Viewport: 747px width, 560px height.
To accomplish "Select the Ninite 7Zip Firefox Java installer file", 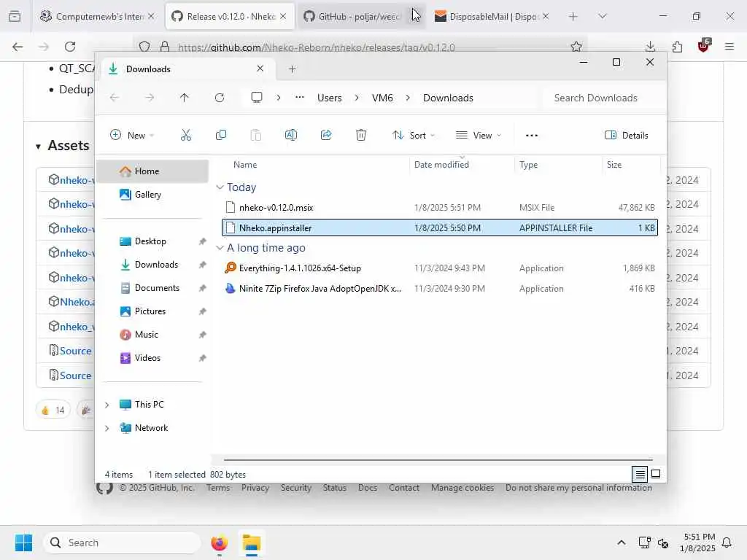I will 439,289.
